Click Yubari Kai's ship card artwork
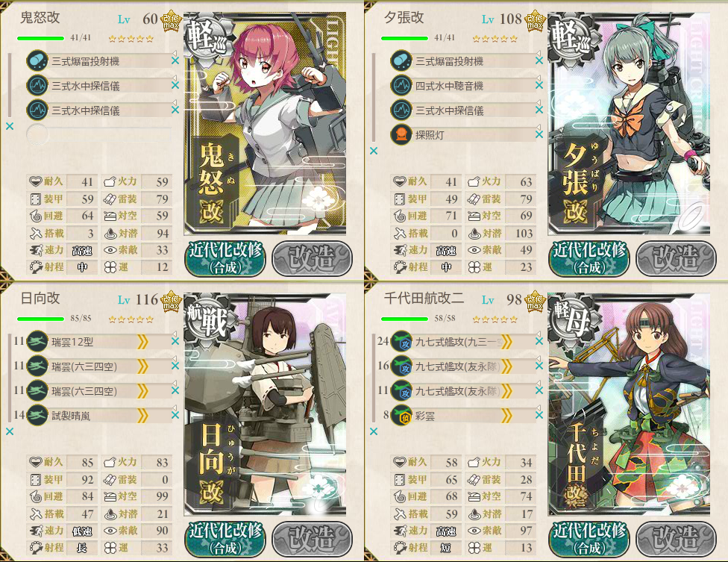Viewport: 728px width, 562px height. [629, 124]
